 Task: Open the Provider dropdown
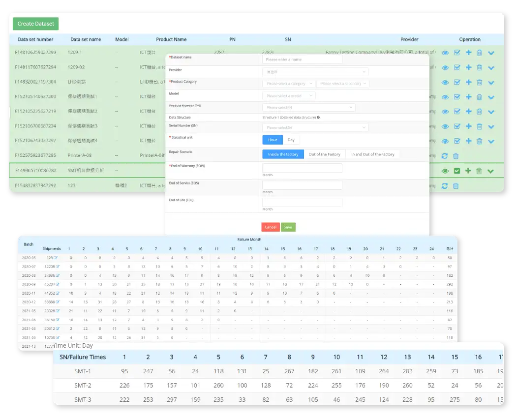(315, 72)
